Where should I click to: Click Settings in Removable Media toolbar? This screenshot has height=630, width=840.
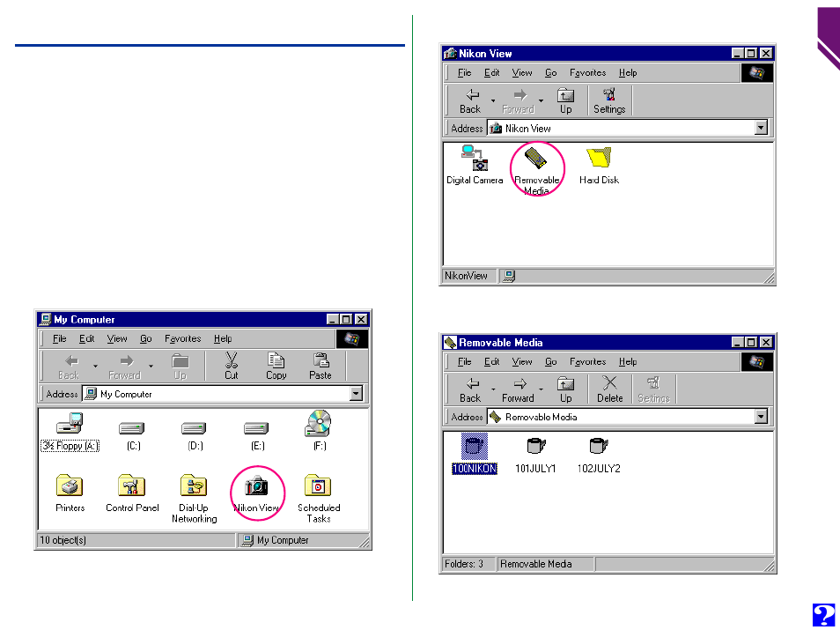pyautogui.click(x=653, y=389)
